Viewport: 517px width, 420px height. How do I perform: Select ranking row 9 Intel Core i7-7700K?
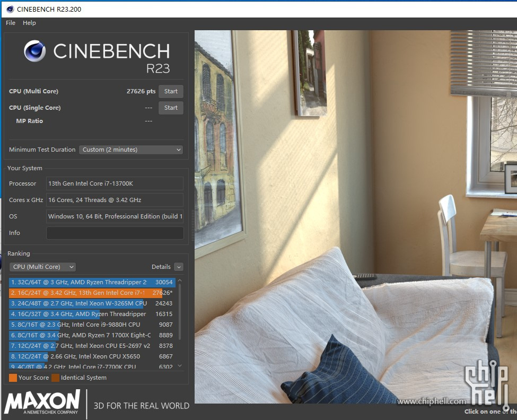coord(92,366)
